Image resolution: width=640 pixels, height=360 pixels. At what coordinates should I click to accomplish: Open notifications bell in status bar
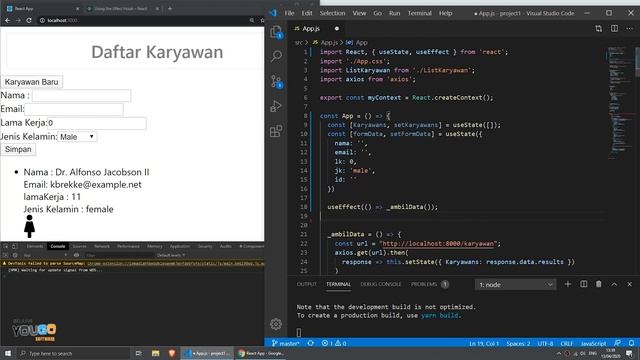(x=631, y=343)
